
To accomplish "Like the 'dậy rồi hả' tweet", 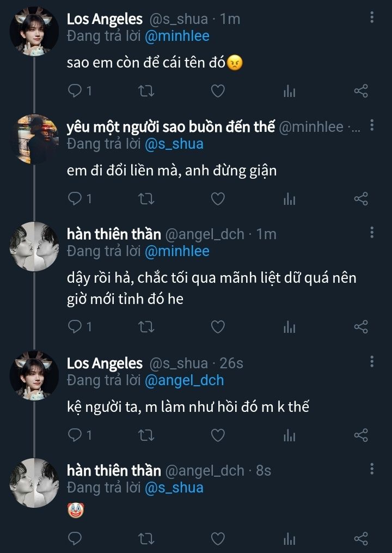I will (x=218, y=326).
